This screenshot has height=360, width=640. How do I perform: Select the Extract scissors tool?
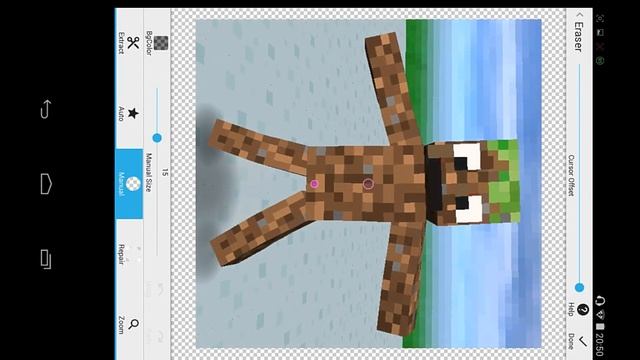pos(129,43)
